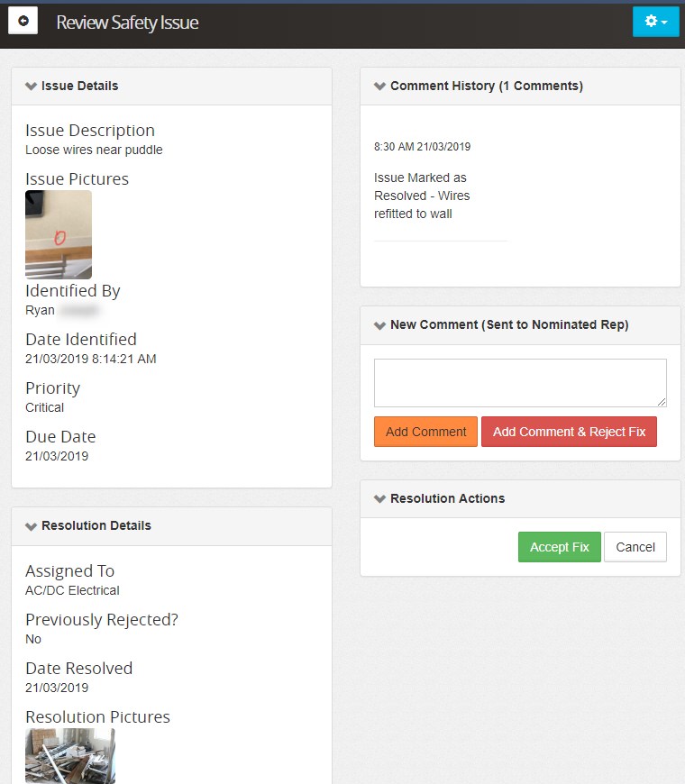Collapse the New Comment panel chevron

pyautogui.click(x=379, y=324)
